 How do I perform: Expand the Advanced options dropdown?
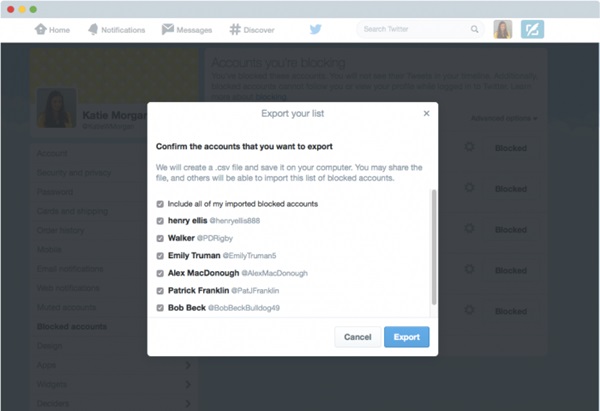[x=504, y=118]
